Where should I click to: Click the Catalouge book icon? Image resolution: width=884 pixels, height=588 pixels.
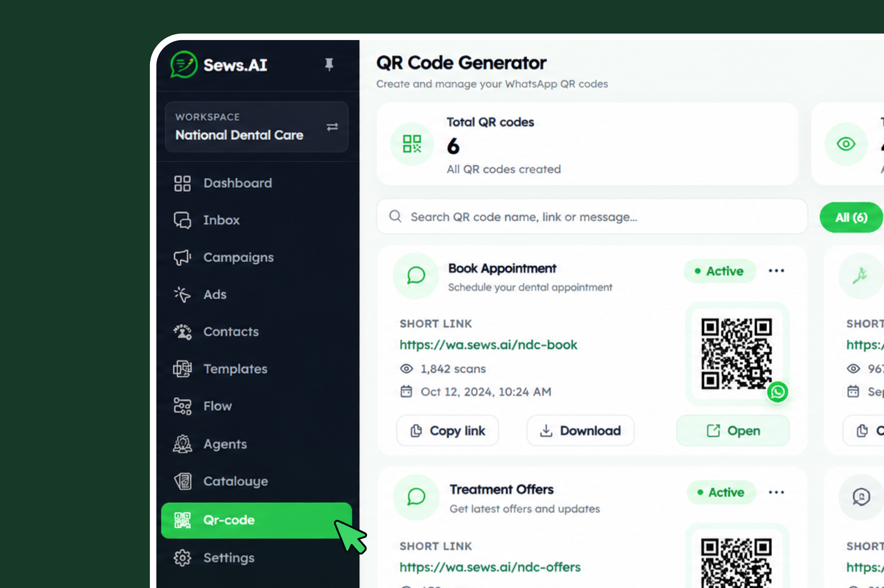183,481
